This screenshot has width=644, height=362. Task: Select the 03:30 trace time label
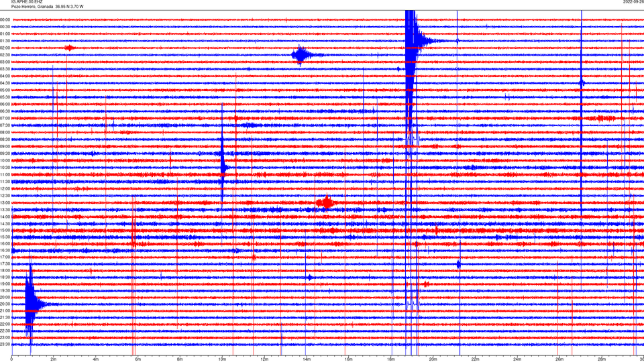click(5, 69)
